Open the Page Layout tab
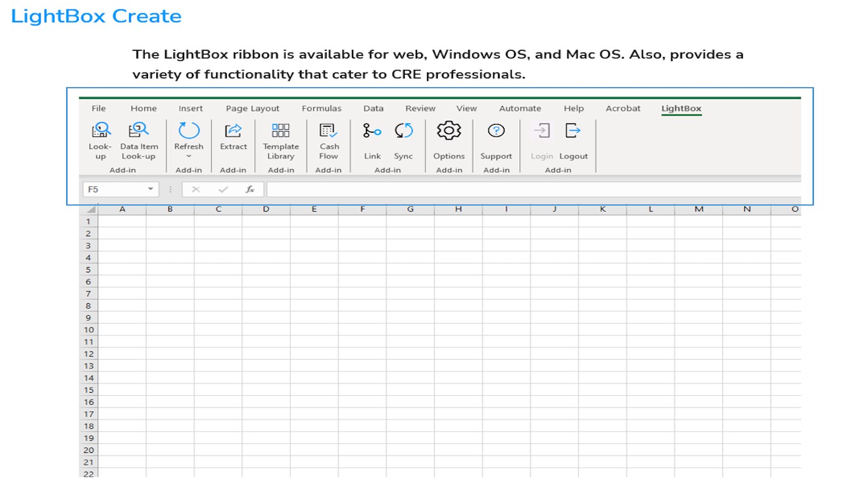 click(x=253, y=109)
